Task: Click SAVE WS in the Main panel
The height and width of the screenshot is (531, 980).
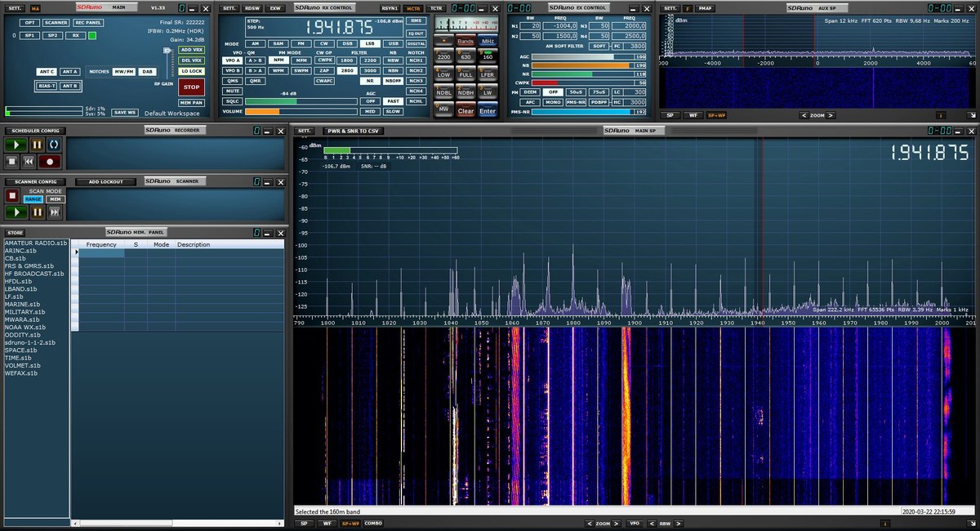Action: point(124,112)
